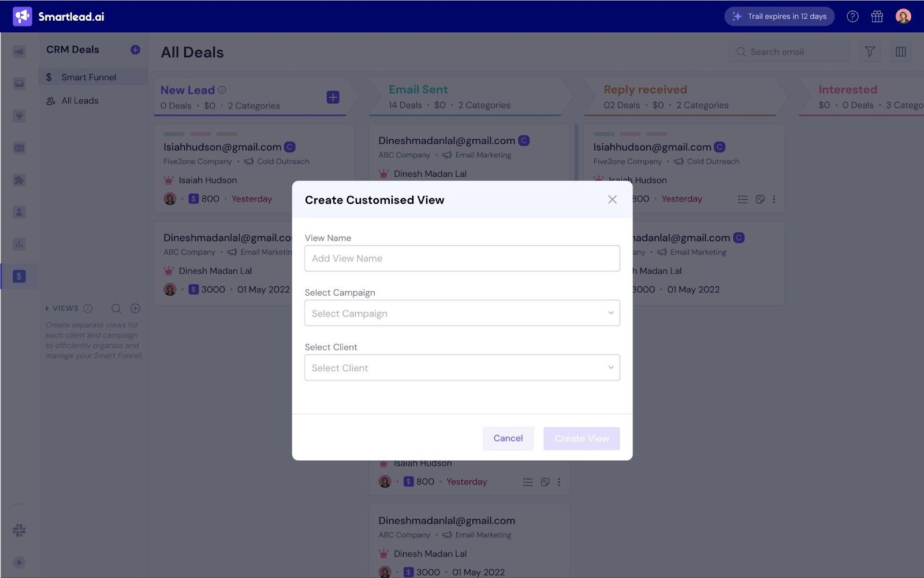Open the help question mark icon

(852, 17)
